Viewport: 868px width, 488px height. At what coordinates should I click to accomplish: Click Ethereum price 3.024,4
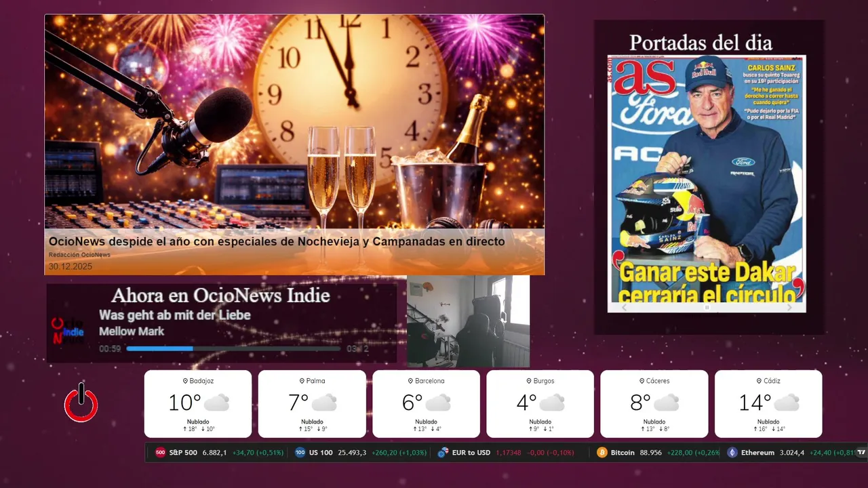pos(791,453)
